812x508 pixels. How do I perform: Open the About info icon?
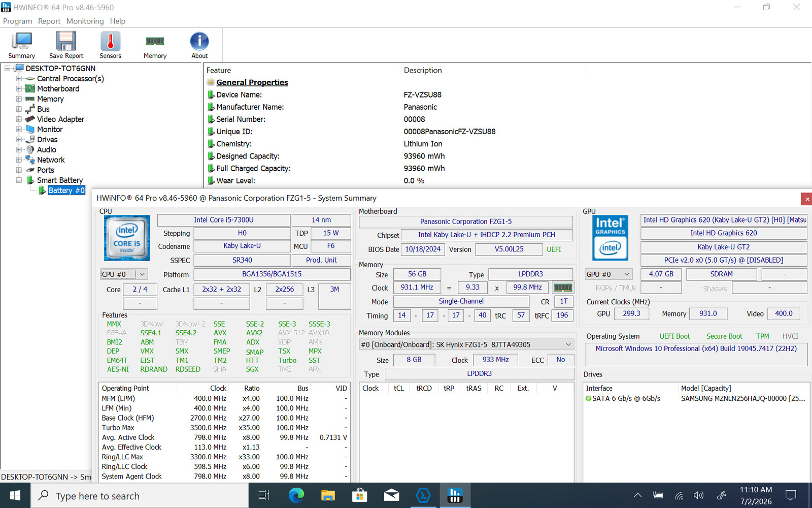click(199, 45)
